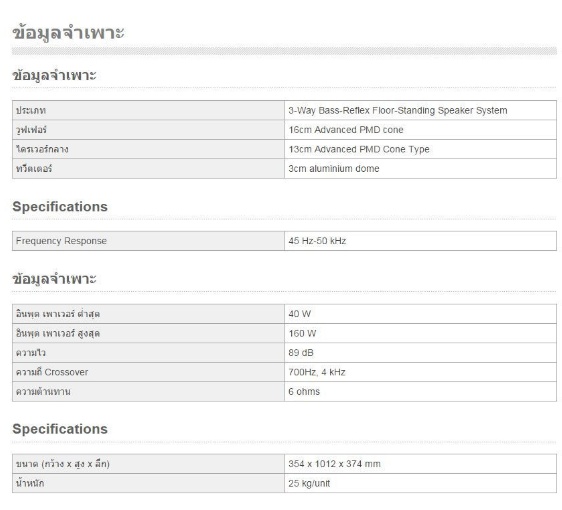Click the 'ความถี่ Crossover' label cell
This screenshot has width=562, height=510.
pyautogui.click(x=148, y=372)
